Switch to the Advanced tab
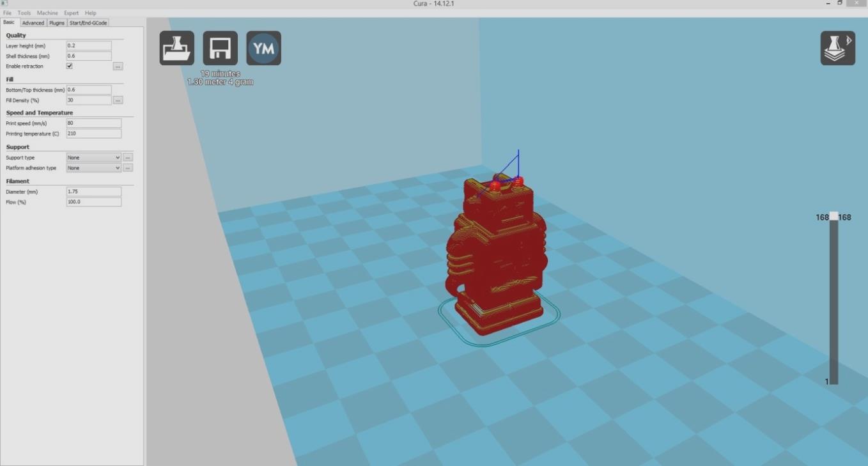868x466 pixels. tap(33, 23)
